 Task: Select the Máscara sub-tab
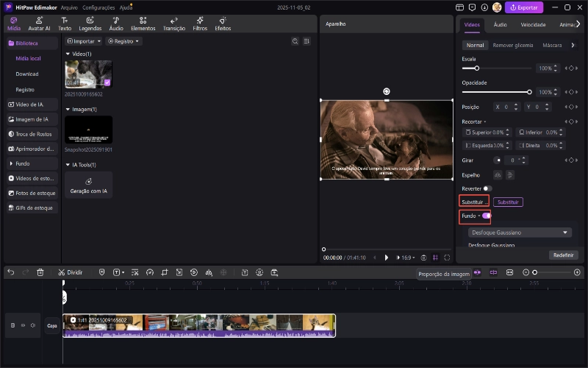(552, 45)
